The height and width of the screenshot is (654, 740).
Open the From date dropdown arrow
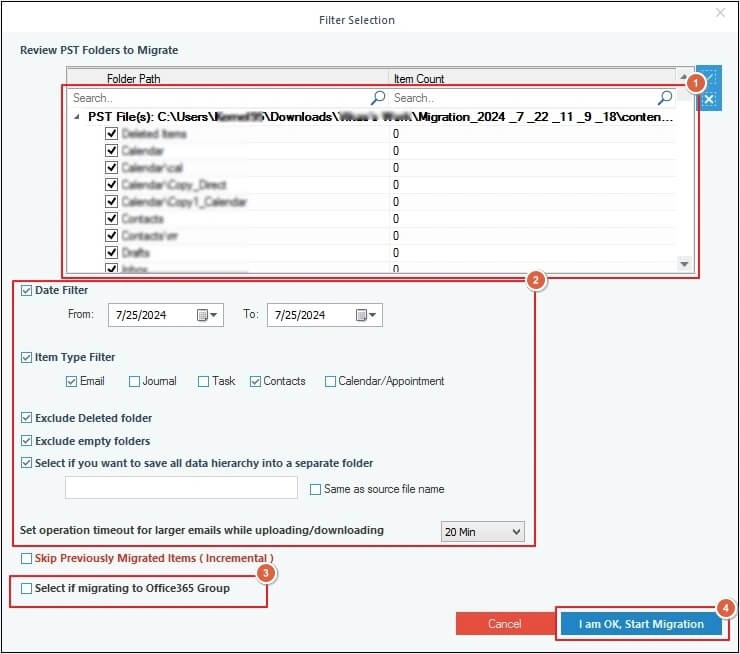[x=214, y=315]
